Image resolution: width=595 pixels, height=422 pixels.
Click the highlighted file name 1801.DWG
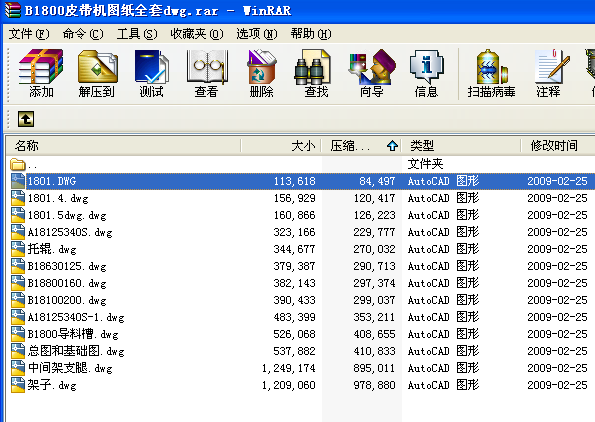(x=52, y=181)
